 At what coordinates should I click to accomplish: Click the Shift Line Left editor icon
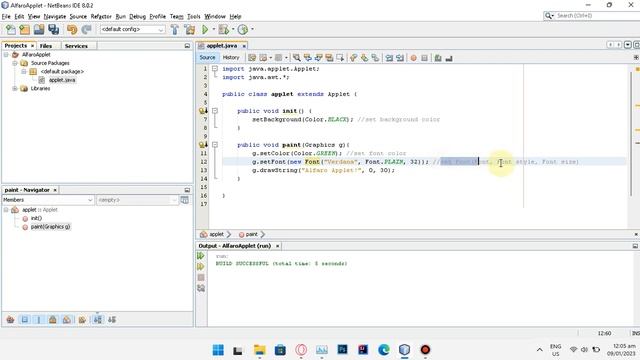click(x=389, y=58)
